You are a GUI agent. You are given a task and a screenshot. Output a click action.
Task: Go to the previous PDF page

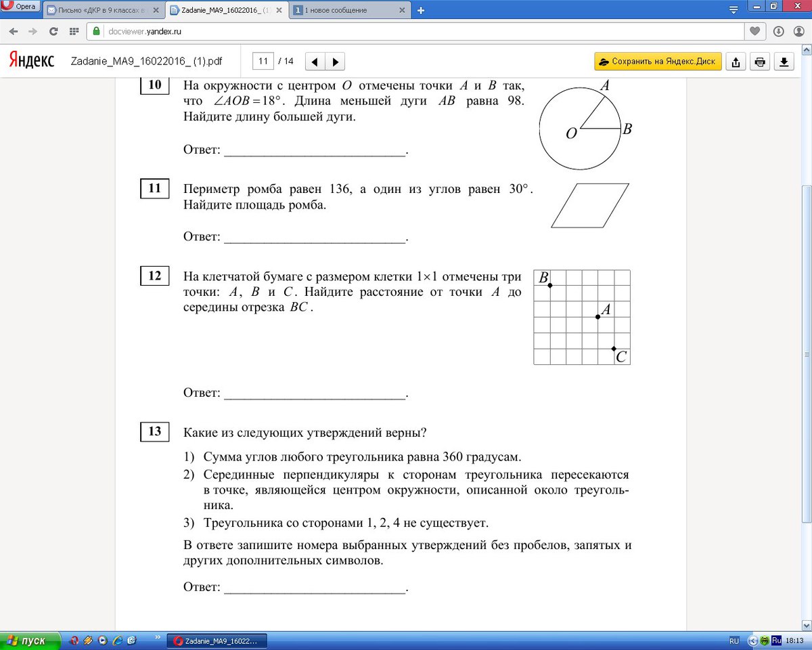pyautogui.click(x=315, y=62)
